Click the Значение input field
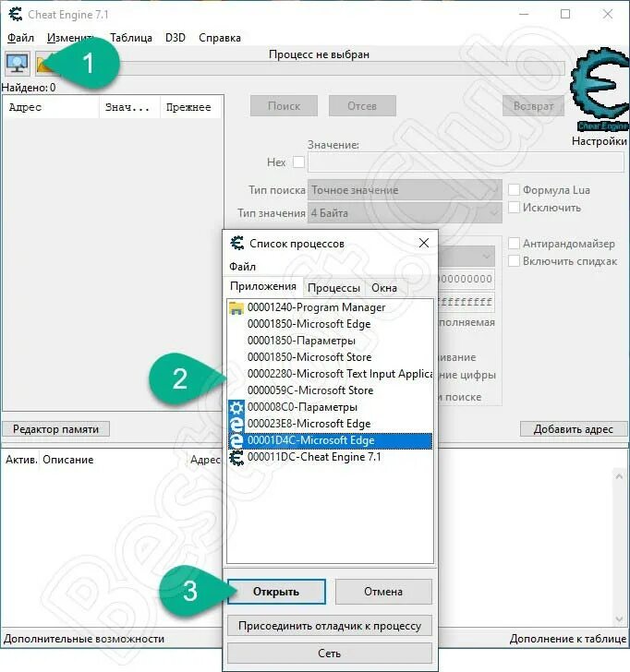The height and width of the screenshot is (672, 630). click(466, 162)
